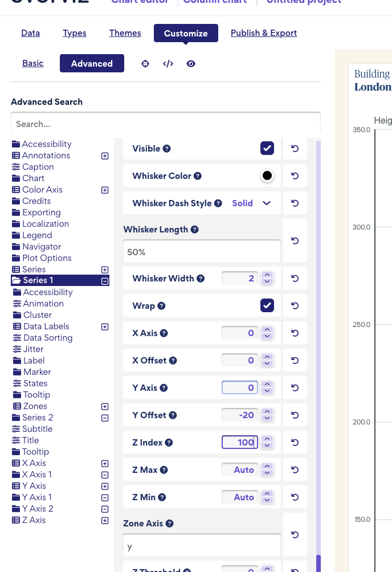Switch to the Themes tab
This screenshot has height=572, width=392.
coord(125,33)
